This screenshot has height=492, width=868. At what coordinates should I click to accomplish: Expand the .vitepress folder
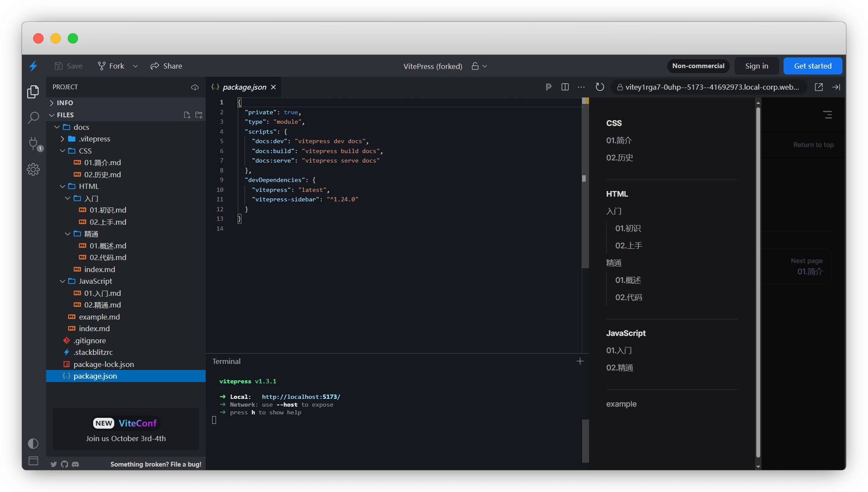pyautogui.click(x=63, y=139)
